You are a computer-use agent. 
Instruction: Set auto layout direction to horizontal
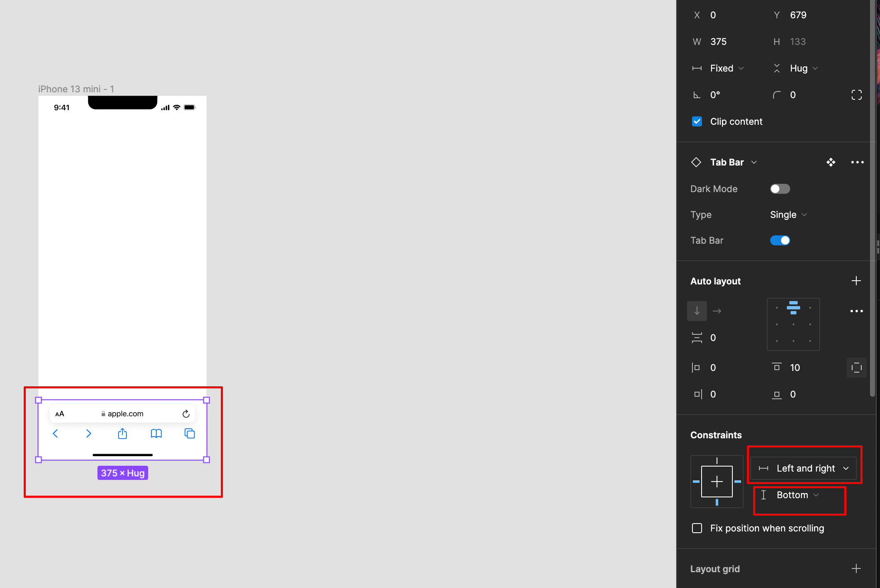[717, 311]
